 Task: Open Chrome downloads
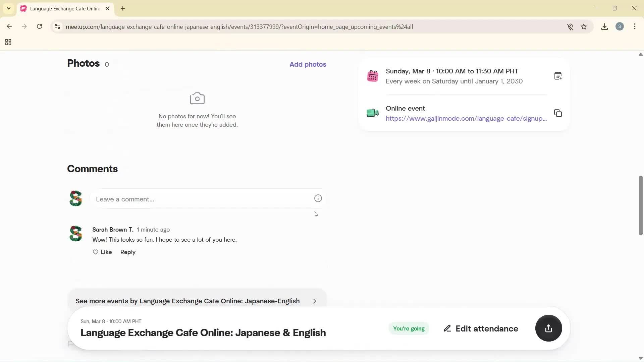pos(604,26)
